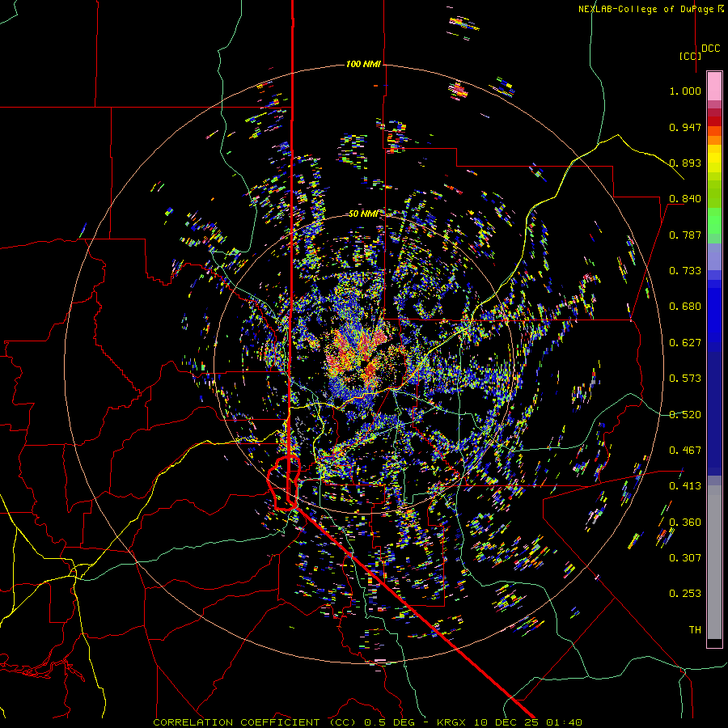Click the 0.787 legend value
This screenshot has height=728, width=728.
[685, 235]
